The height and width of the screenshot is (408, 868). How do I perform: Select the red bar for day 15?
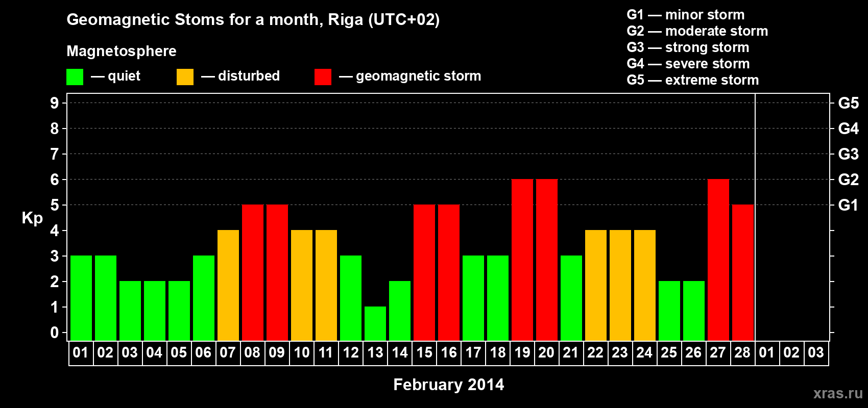click(424, 272)
